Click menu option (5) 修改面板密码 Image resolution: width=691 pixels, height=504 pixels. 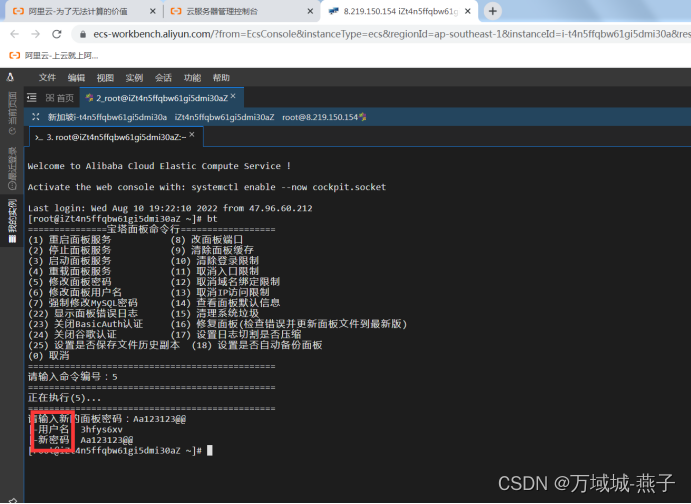[70, 282]
